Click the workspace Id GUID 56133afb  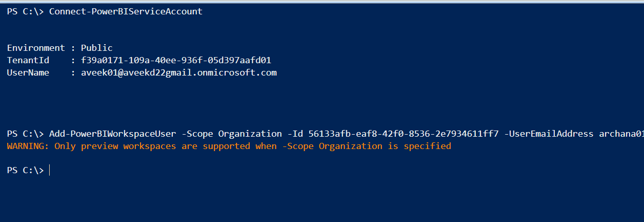[404, 134]
